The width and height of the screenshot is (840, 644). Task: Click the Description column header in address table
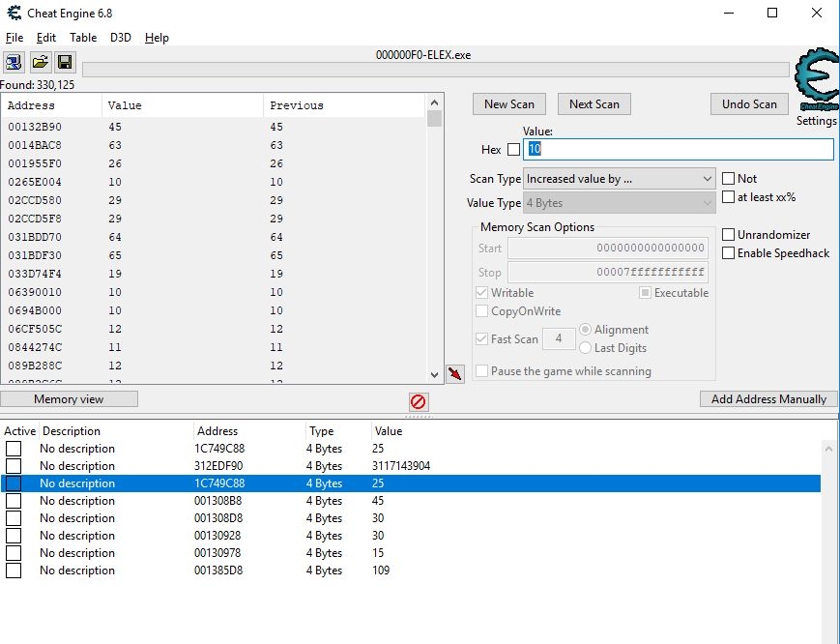(x=116, y=430)
